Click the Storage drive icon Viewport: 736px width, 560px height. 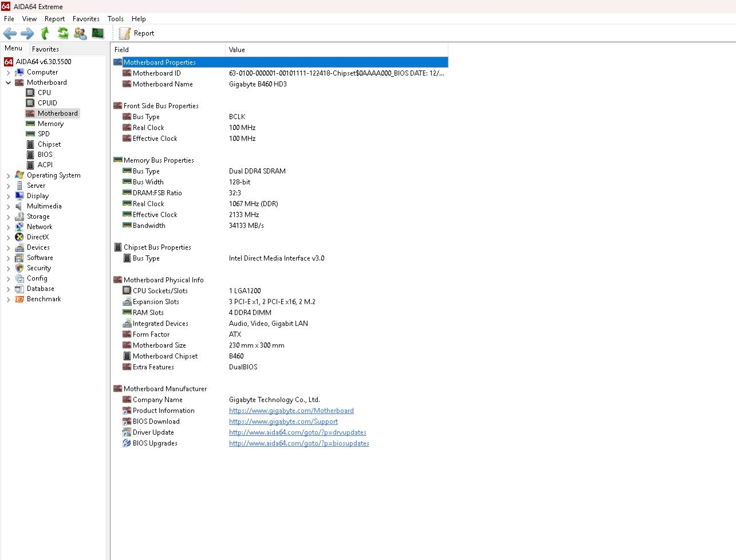point(19,216)
